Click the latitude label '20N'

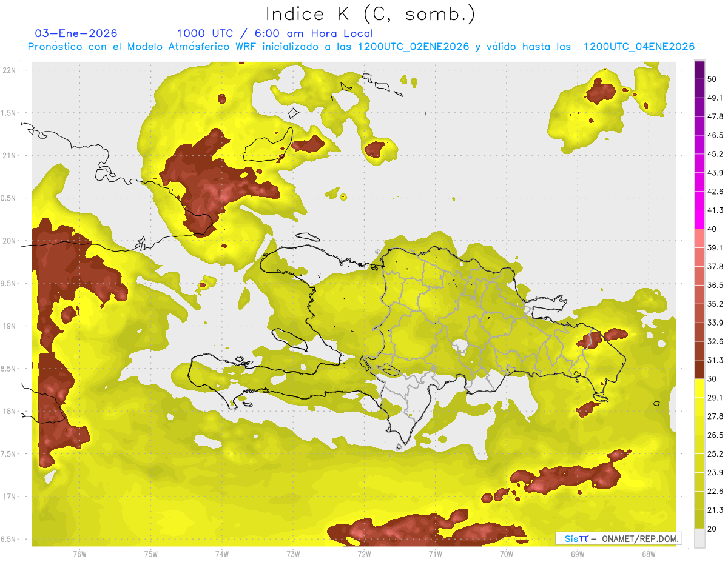[9, 241]
